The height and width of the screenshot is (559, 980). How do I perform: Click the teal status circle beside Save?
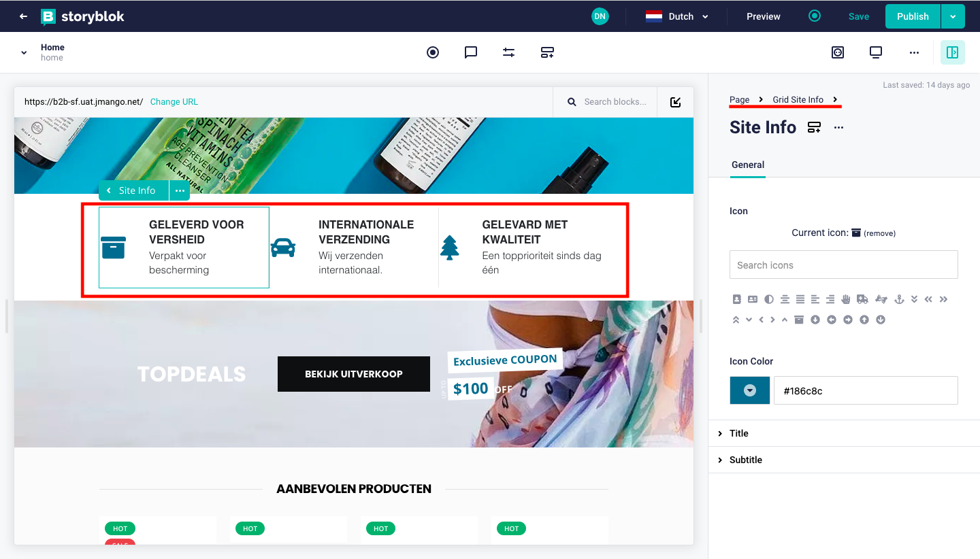click(815, 16)
